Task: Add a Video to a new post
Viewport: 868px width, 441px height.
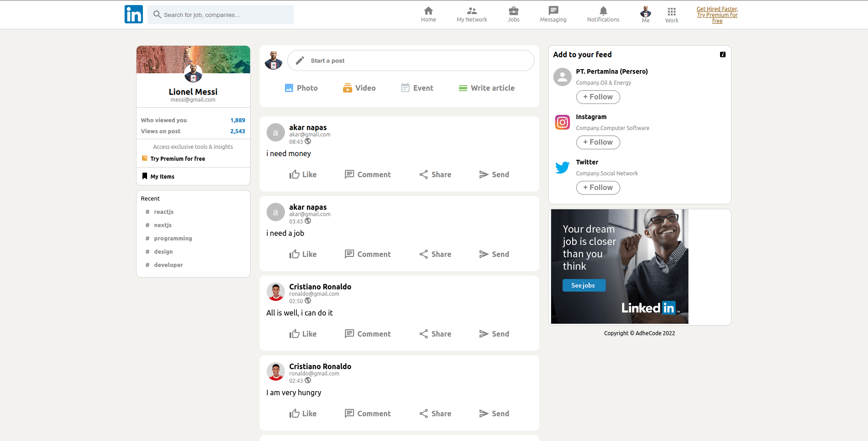Action: pos(359,88)
